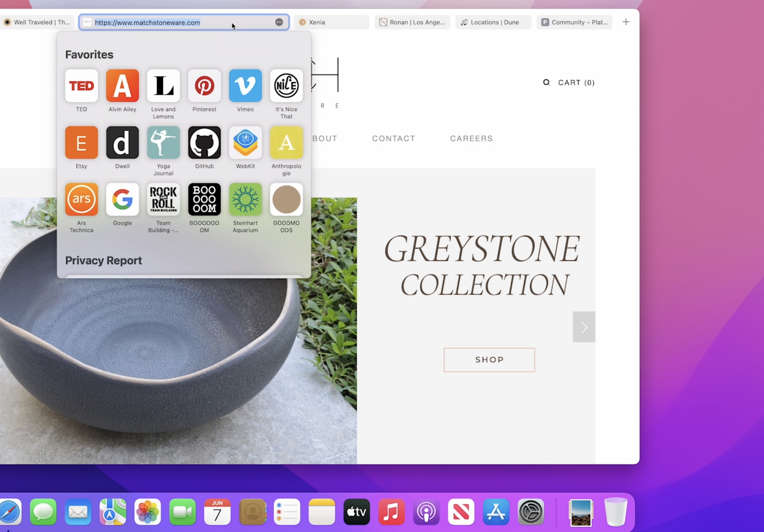
Task: Open Contacts from the Dock
Action: [x=253, y=512]
